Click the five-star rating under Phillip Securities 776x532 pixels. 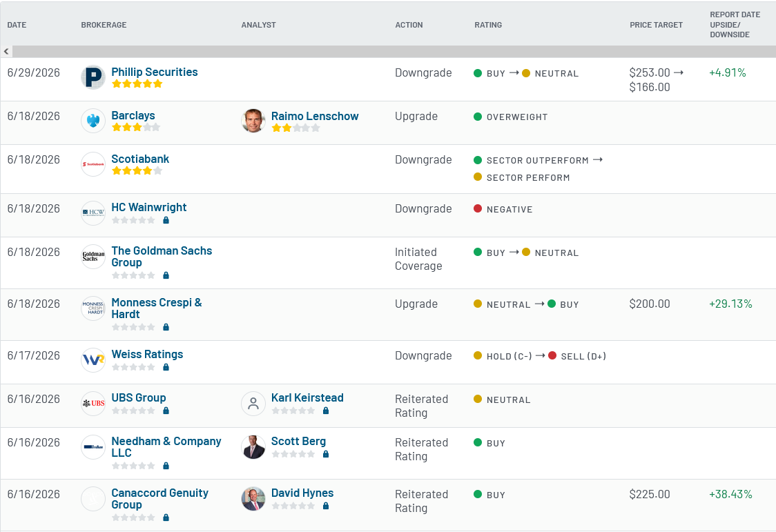point(137,83)
